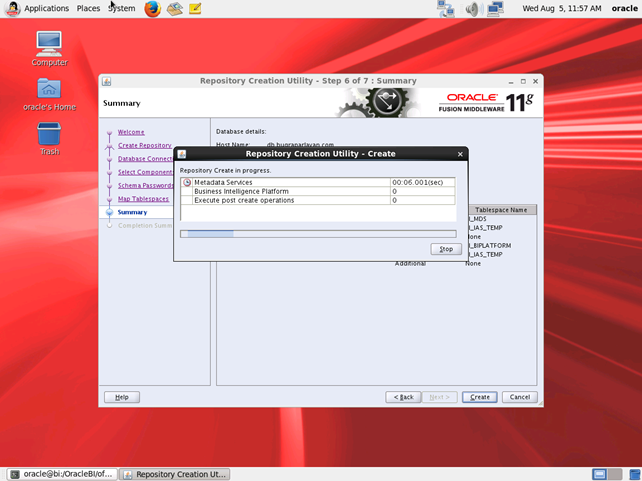Viewport: 642px width, 481px height.
Task: Select the Summary step in wizard sidebar
Action: tap(132, 212)
